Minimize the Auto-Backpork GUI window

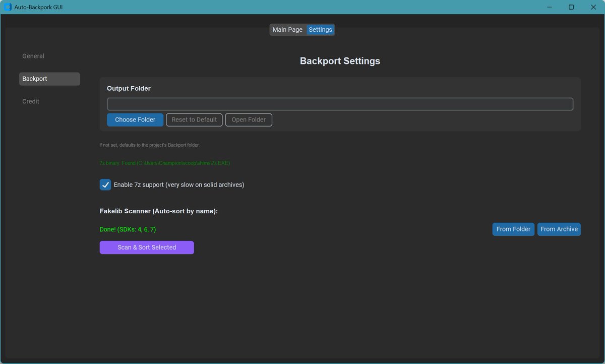click(x=549, y=7)
